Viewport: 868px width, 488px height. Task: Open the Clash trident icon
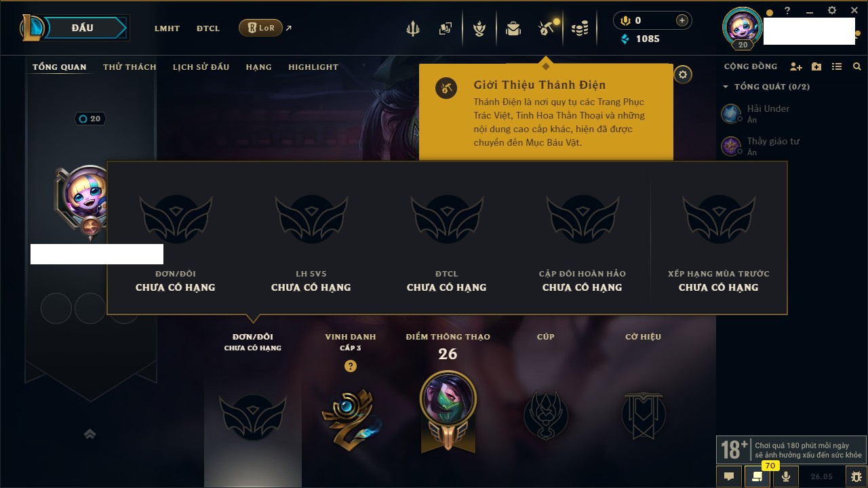413,28
